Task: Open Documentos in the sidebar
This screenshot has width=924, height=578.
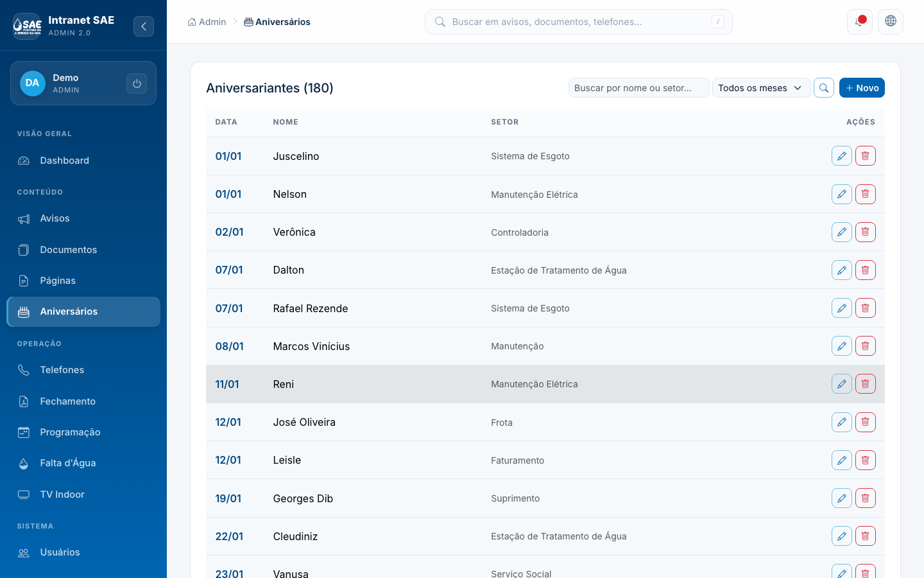Action: (83, 250)
